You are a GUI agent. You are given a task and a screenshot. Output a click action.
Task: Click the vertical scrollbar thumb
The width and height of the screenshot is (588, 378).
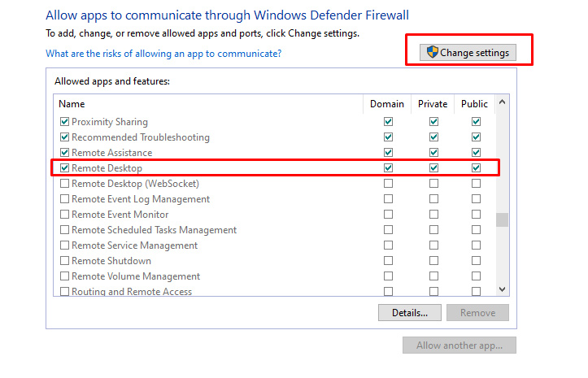502,220
